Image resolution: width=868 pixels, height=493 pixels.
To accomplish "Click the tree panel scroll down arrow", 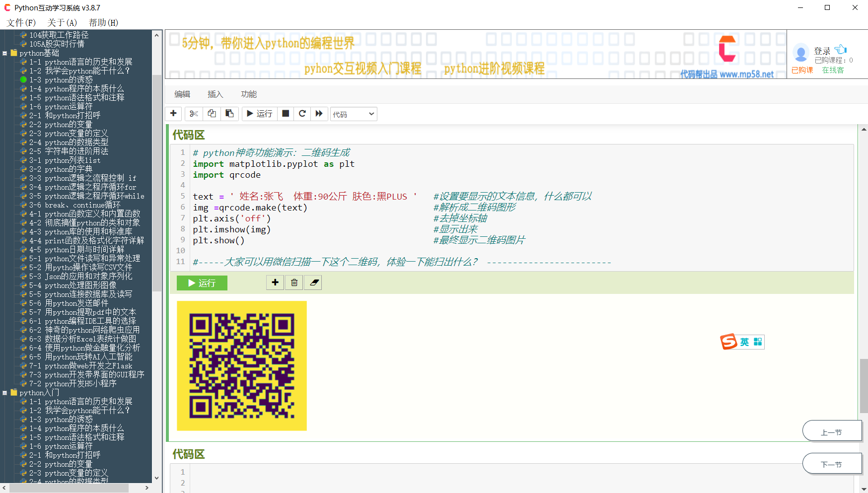I will pos(157,478).
